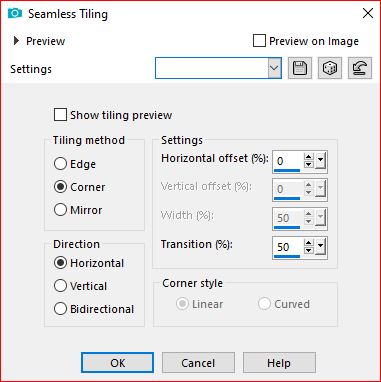Choose the Vertical direction option

pos(60,286)
